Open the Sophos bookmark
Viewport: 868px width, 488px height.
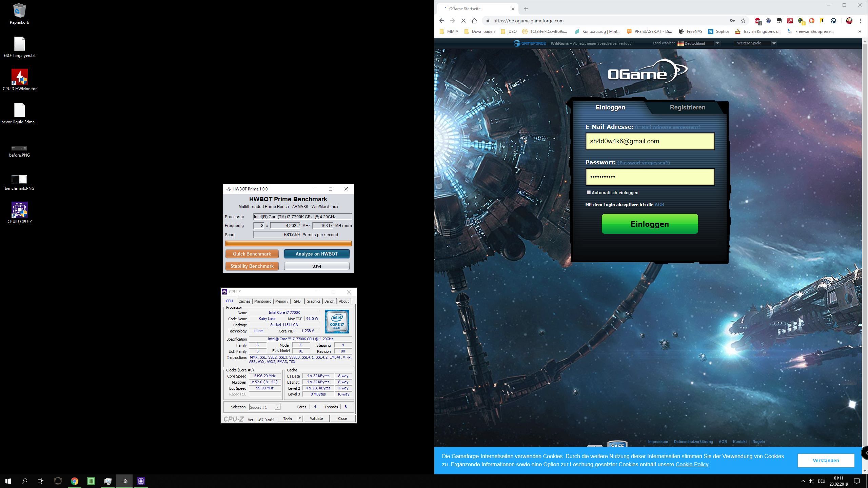(x=718, y=32)
